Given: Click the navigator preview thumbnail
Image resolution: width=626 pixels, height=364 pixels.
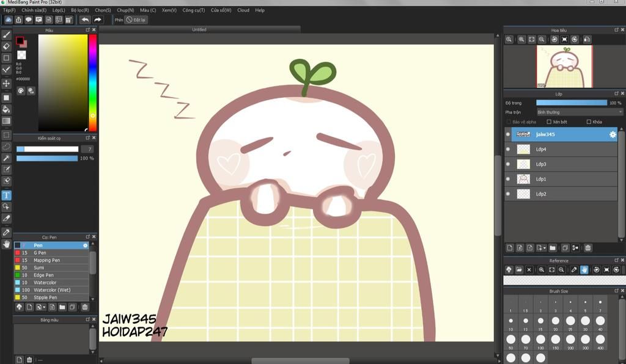Looking at the screenshot, I should point(564,66).
